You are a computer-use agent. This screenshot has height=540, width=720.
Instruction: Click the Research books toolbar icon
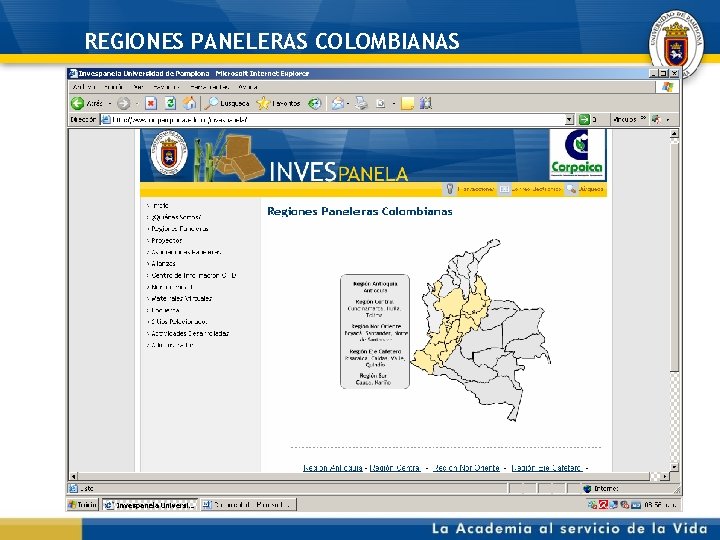[x=426, y=103]
